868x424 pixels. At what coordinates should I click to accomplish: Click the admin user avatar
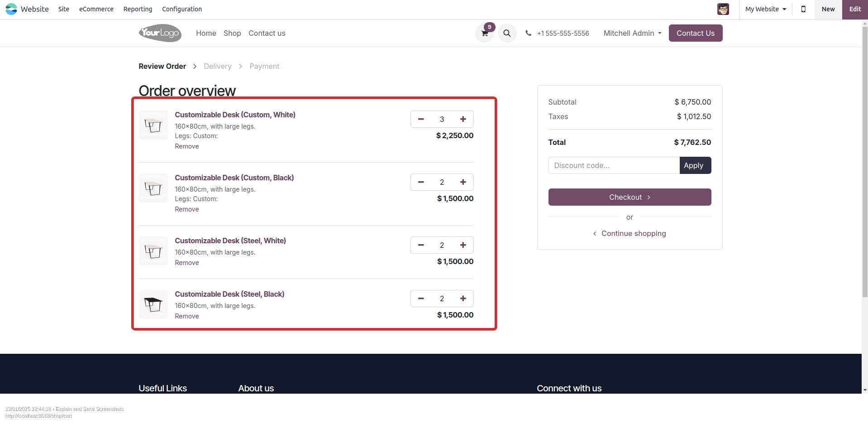pyautogui.click(x=723, y=9)
